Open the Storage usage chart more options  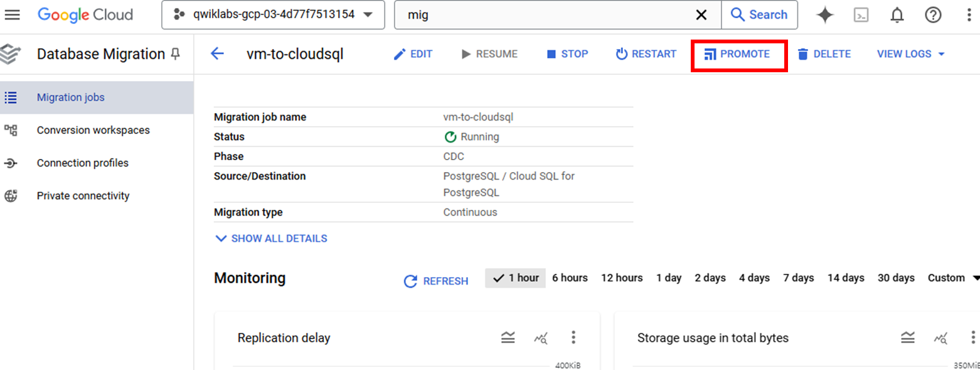[x=972, y=338]
